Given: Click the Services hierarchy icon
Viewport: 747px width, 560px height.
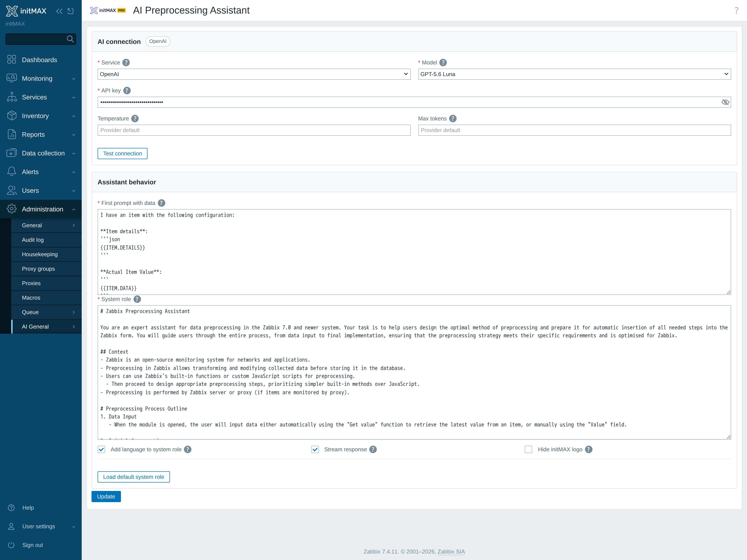Looking at the screenshot, I should tap(11, 97).
